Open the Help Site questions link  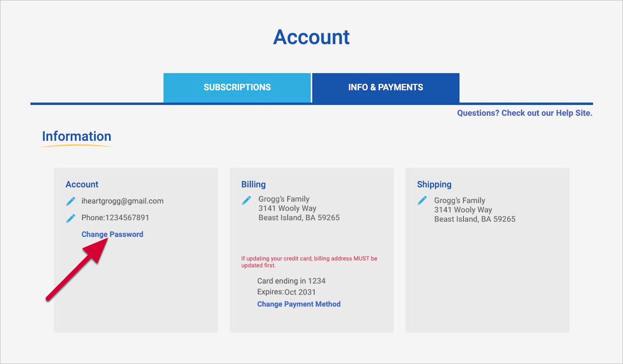tap(525, 113)
